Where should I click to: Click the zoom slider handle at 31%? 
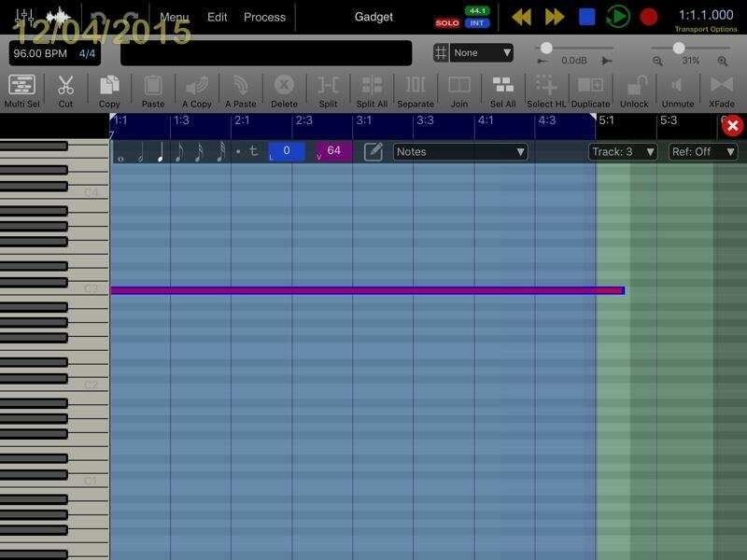click(x=679, y=48)
